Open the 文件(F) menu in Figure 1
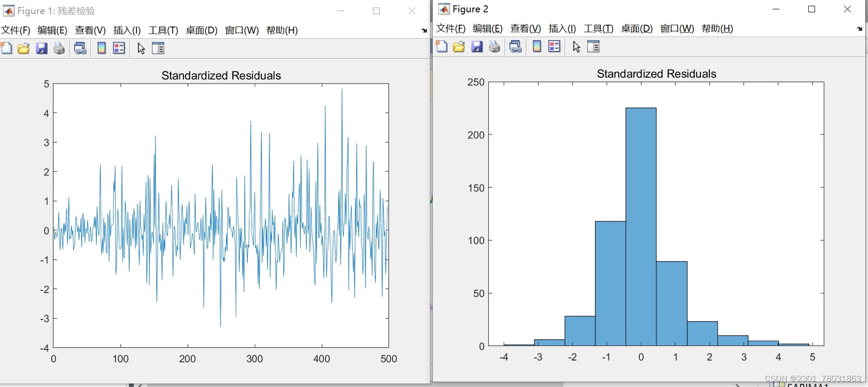This screenshot has width=868, height=387. click(x=15, y=30)
